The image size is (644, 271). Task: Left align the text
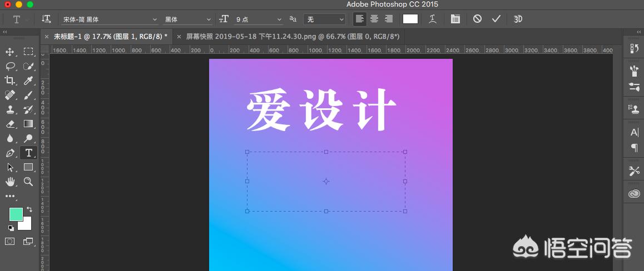click(360, 19)
